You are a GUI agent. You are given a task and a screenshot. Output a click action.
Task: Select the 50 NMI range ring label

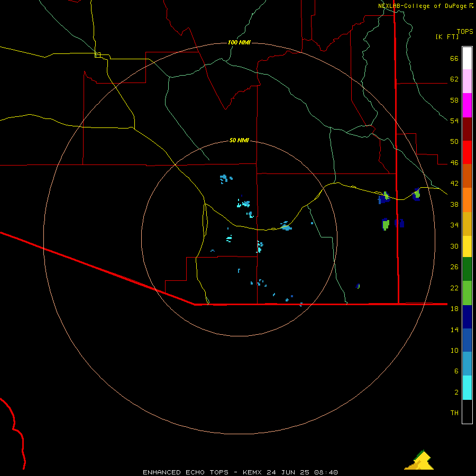point(239,140)
